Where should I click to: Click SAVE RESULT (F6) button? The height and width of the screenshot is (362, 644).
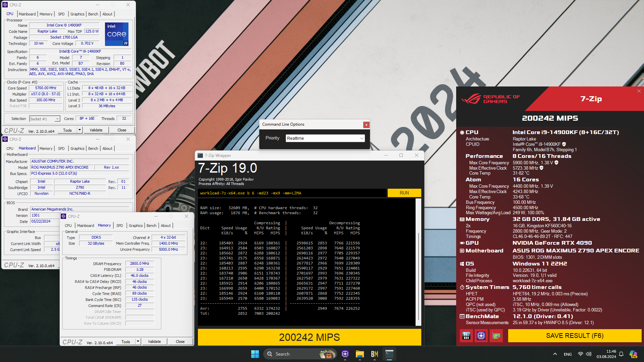pyautogui.click(x=575, y=336)
